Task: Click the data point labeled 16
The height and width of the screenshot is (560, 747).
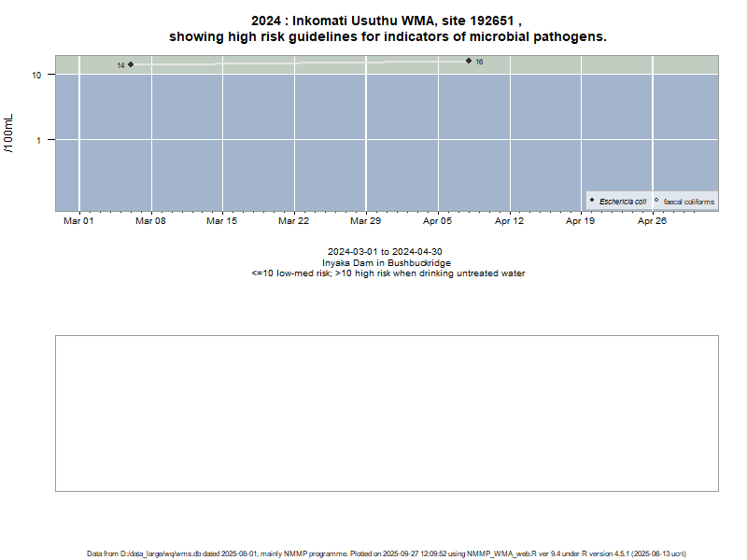Action: tap(469, 61)
